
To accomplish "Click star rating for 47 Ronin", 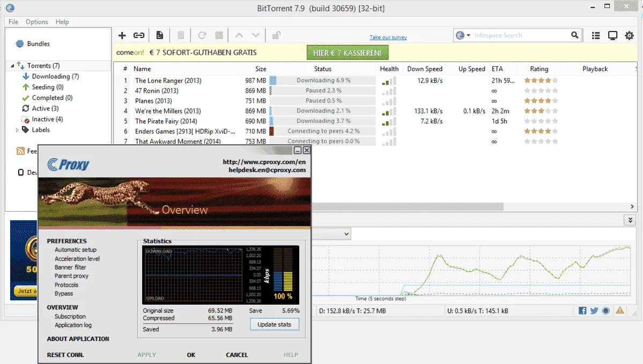I will (541, 91).
